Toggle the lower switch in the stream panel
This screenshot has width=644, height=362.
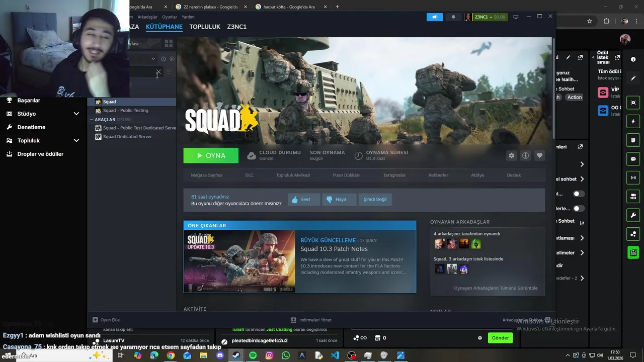point(579,208)
